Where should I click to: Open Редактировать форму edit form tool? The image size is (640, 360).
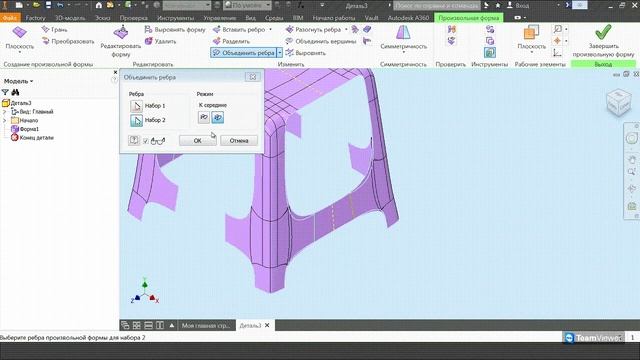(120, 41)
